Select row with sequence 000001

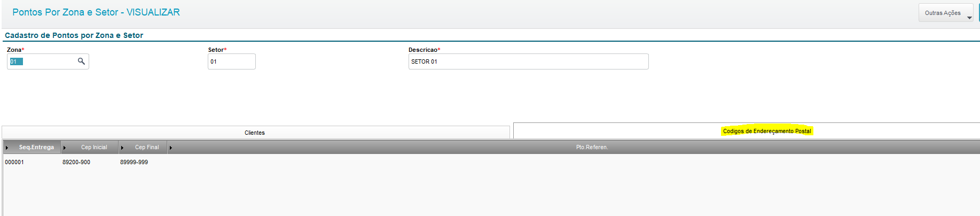pyautogui.click(x=491, y=162)
